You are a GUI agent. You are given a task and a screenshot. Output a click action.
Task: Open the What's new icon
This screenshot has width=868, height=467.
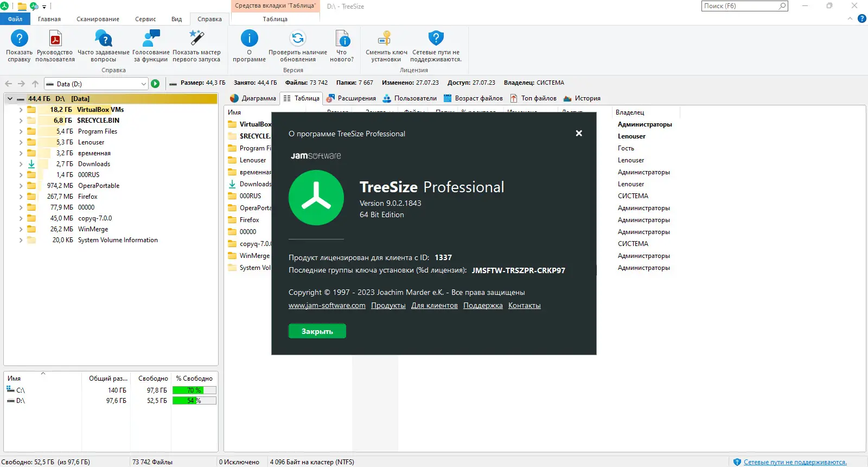pyautogui.click(x=342, y=39)
